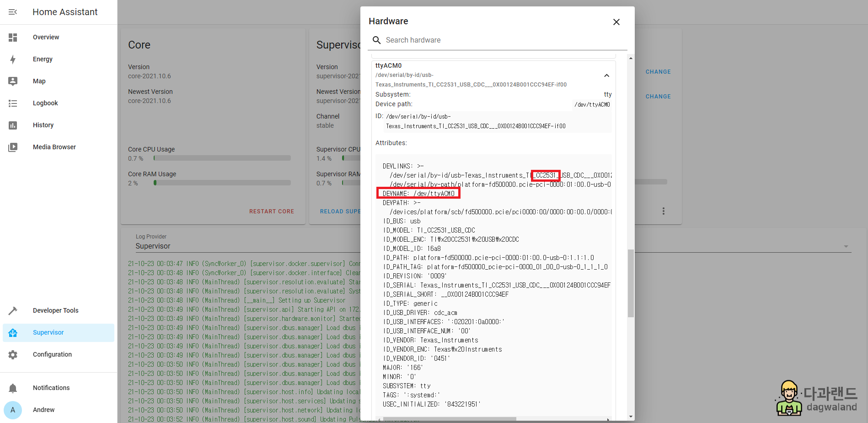Click the ID_MODEL: TI_CC2531_USB_CDC line
The width and height of the screenshot is (868, 423).
(x=429, y=230)
